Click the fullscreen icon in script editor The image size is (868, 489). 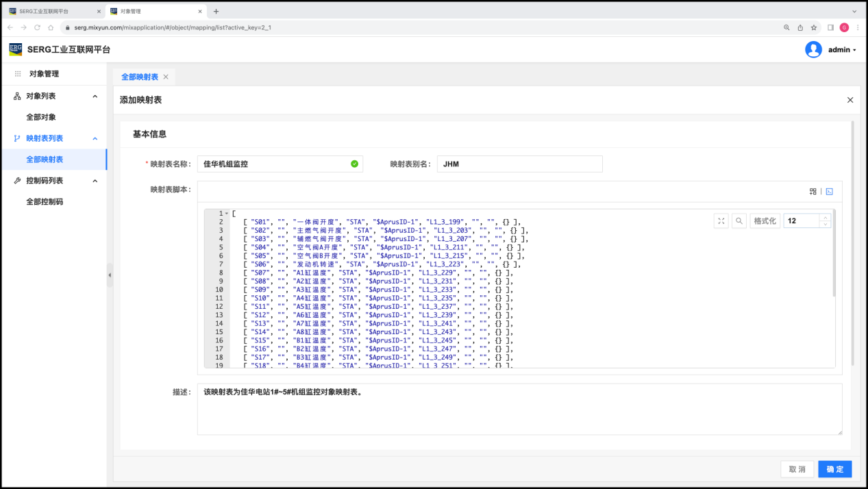[x=721, y=221]
